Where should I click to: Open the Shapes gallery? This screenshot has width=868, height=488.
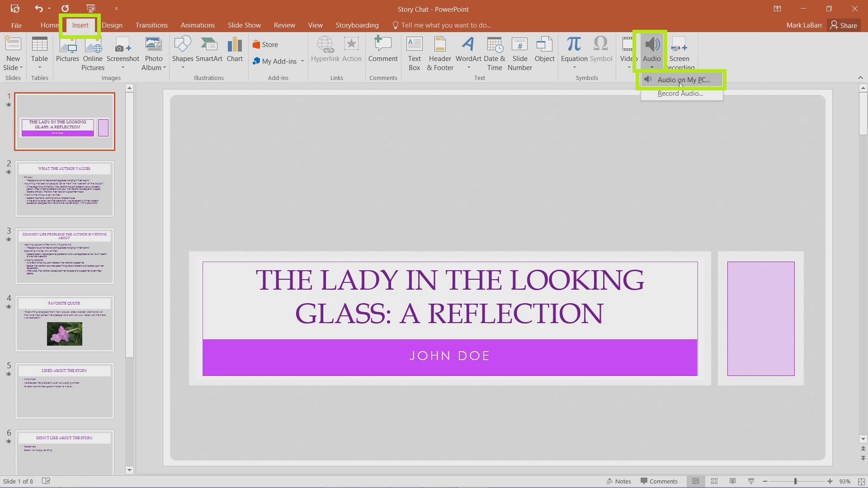tap(183, 53)
